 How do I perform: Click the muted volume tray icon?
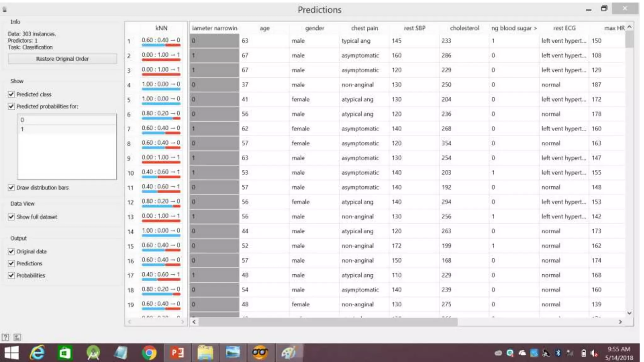[594, 353]
